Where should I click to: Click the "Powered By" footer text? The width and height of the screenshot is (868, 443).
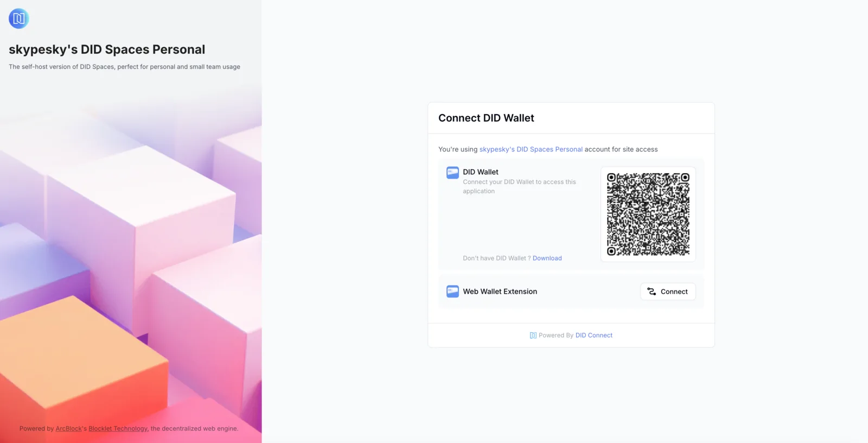tap(556, 336)
